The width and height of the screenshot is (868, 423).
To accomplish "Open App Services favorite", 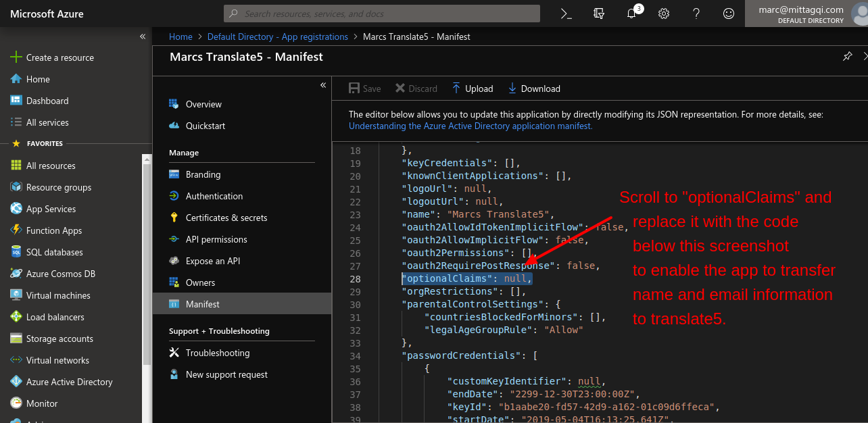I will 43,209.
